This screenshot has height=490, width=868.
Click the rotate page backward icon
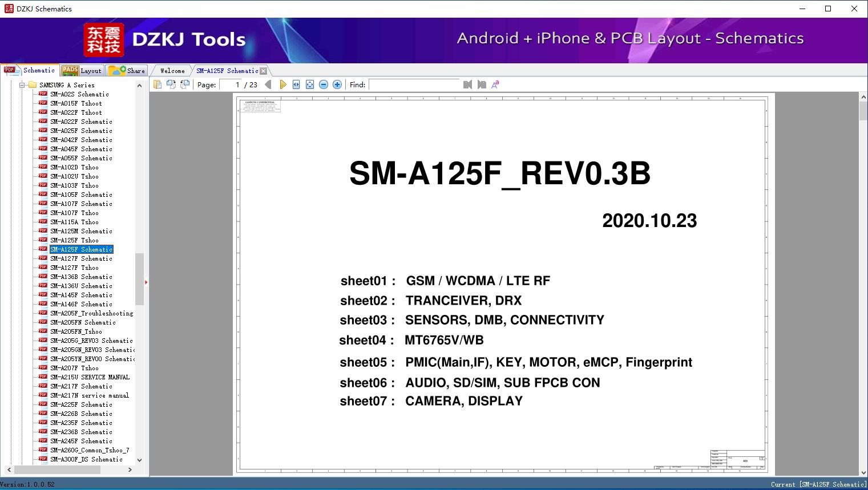184,84
